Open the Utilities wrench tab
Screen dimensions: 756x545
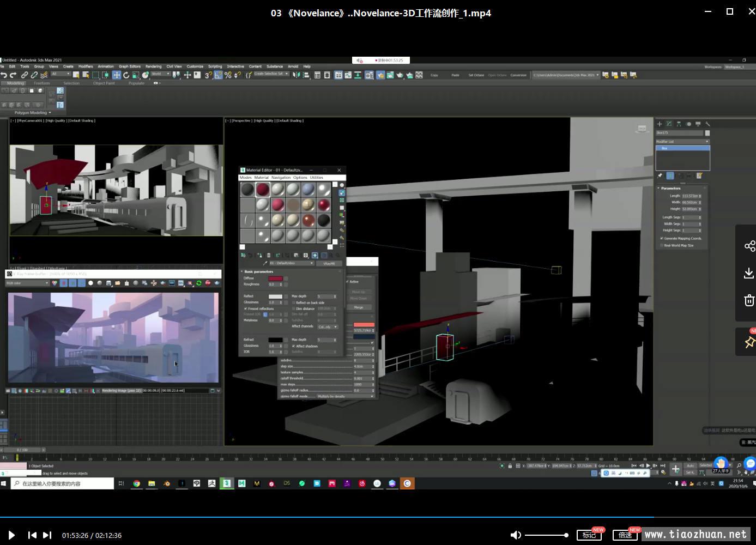tap(707, 124)
